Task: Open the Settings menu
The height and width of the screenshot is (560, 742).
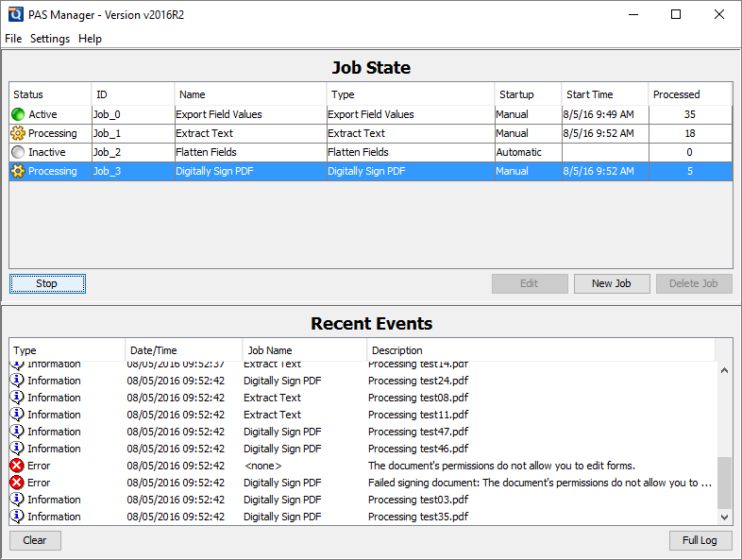Action: coord(50,39)
